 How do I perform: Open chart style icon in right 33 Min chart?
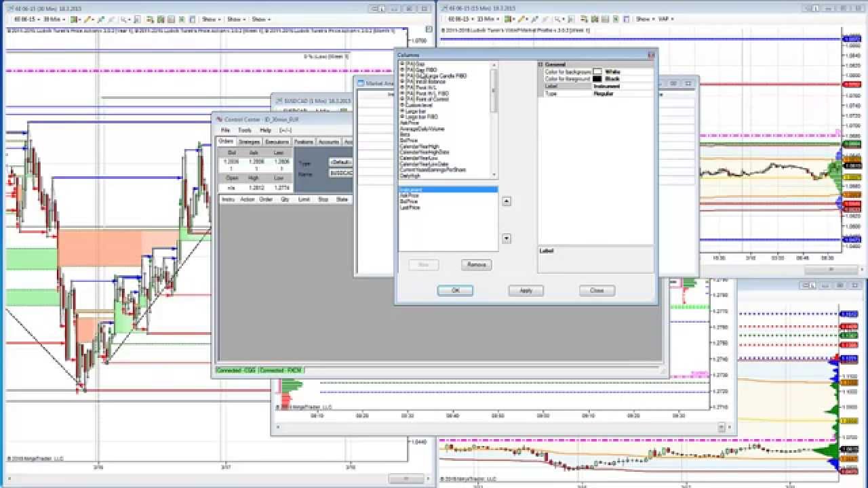point(508,19)
